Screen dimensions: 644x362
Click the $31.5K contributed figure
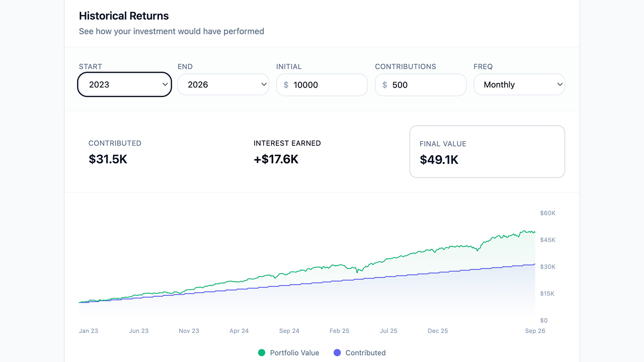(x=108, y=159)
